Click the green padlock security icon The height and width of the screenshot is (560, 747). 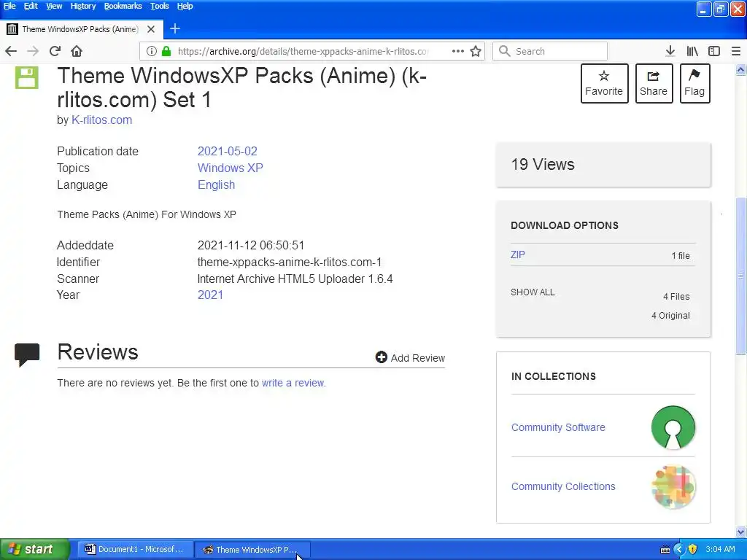pyautogui.click(x=166, y=51)
